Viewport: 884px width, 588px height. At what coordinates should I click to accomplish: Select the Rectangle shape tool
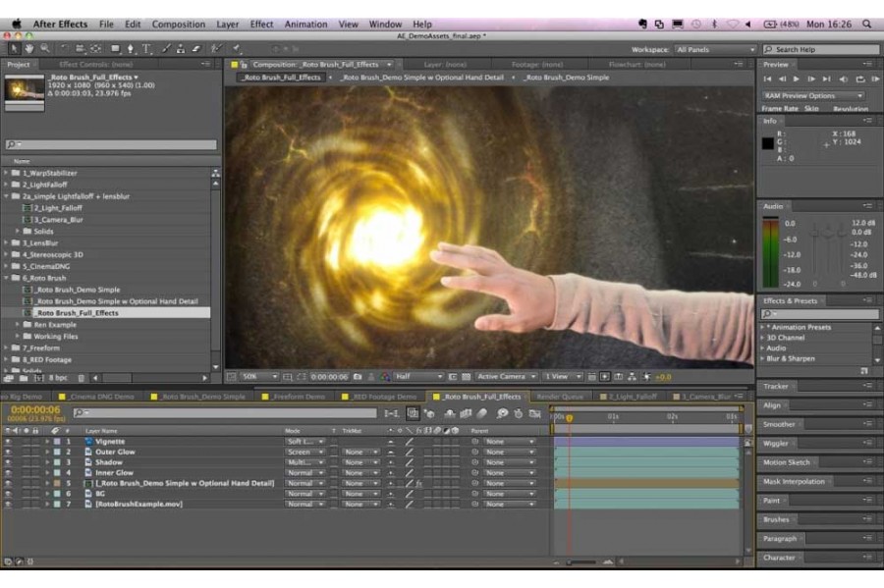click(x=115, y=49)
